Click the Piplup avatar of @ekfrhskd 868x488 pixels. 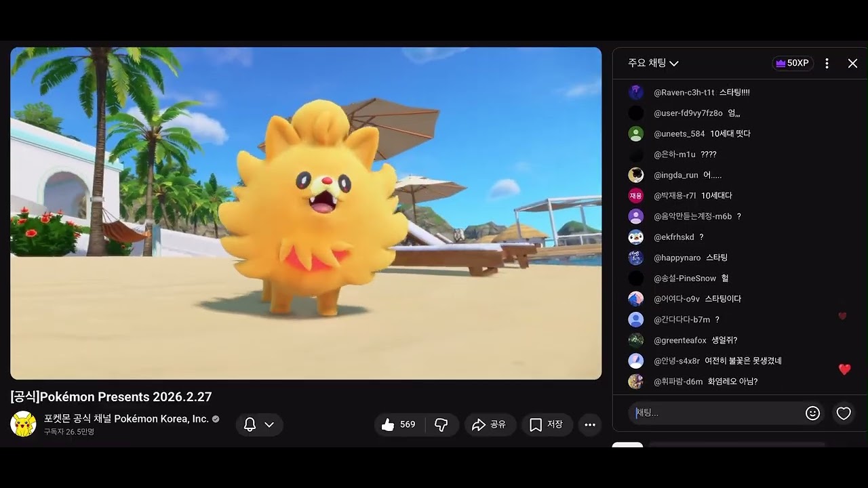pyautogui.click(x=635, y=237)
